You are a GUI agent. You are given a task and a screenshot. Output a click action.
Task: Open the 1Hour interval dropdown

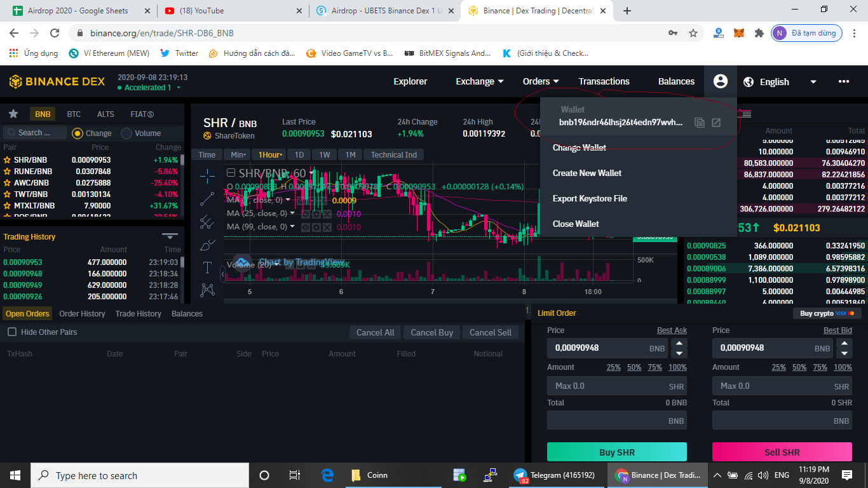[270, 154]
